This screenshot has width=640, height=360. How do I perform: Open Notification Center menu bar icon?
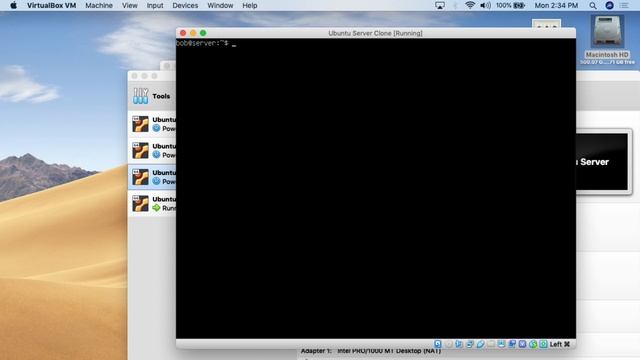coord(624,5)
